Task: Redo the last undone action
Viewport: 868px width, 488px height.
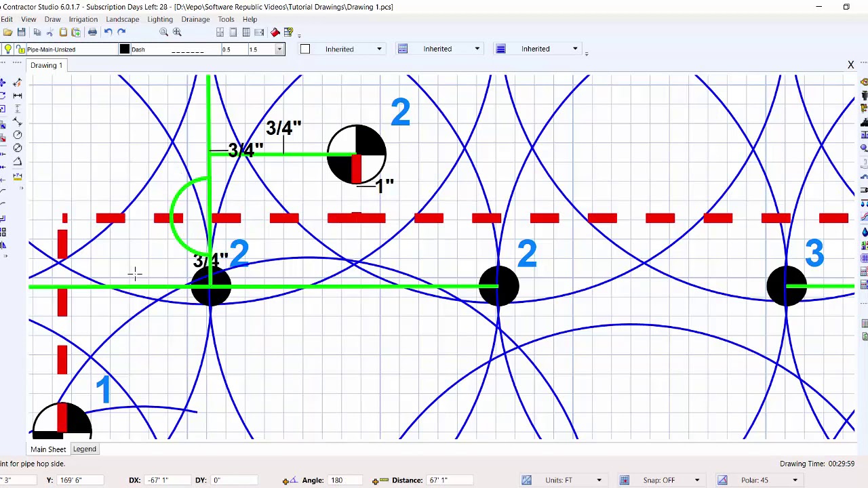Action: point(121,33)
